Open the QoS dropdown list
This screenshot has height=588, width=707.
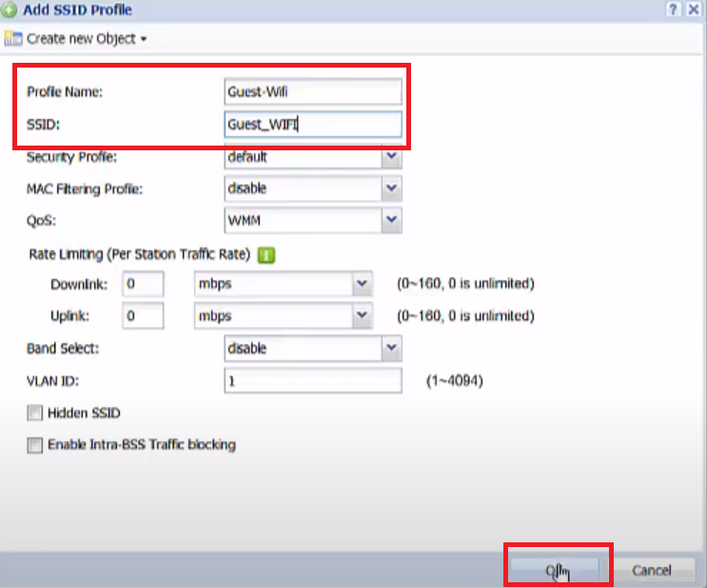click(x=391, y=220)
